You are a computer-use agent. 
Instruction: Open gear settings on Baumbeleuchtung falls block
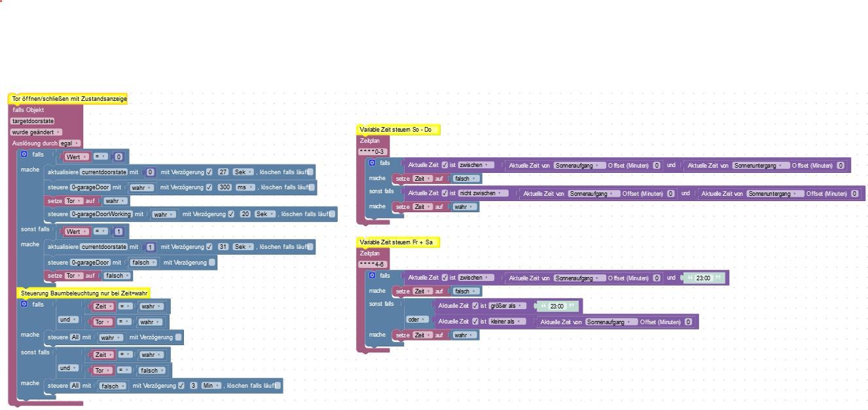[24, 304]
